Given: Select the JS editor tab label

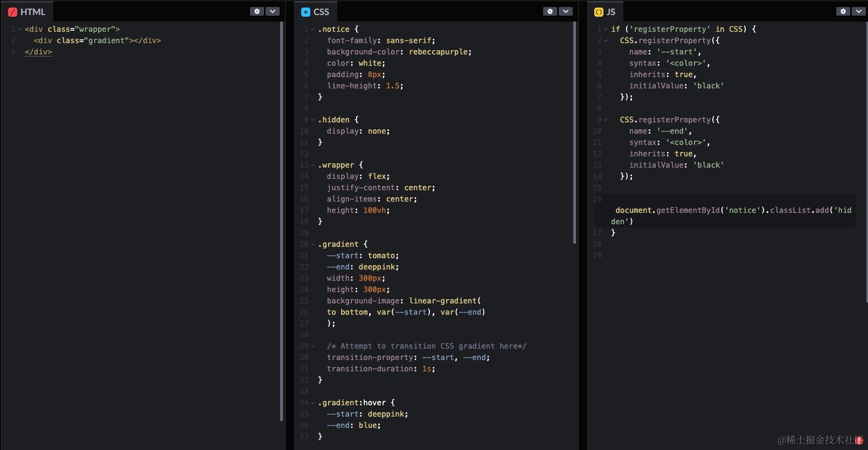Looking at the screenshot, I should tap(611, 12).
